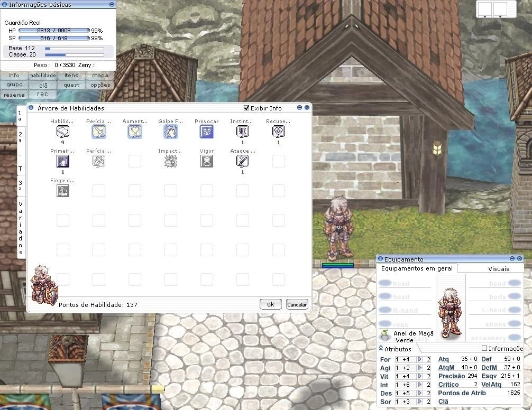Select the R-hand equipment slot
This screenshot has width=532, height=410.
[405, 310]
